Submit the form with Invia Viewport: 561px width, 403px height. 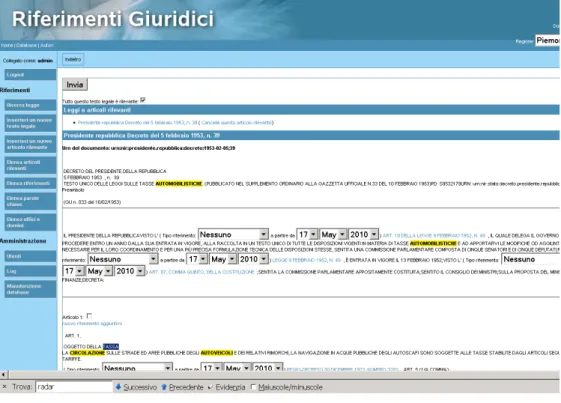(75, 85)
